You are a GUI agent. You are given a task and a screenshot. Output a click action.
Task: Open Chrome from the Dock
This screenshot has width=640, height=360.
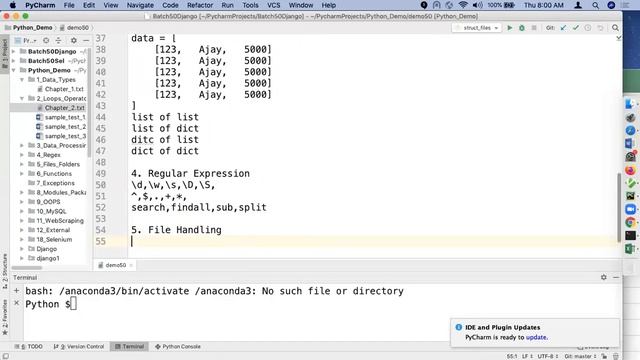tap(631, 222)
